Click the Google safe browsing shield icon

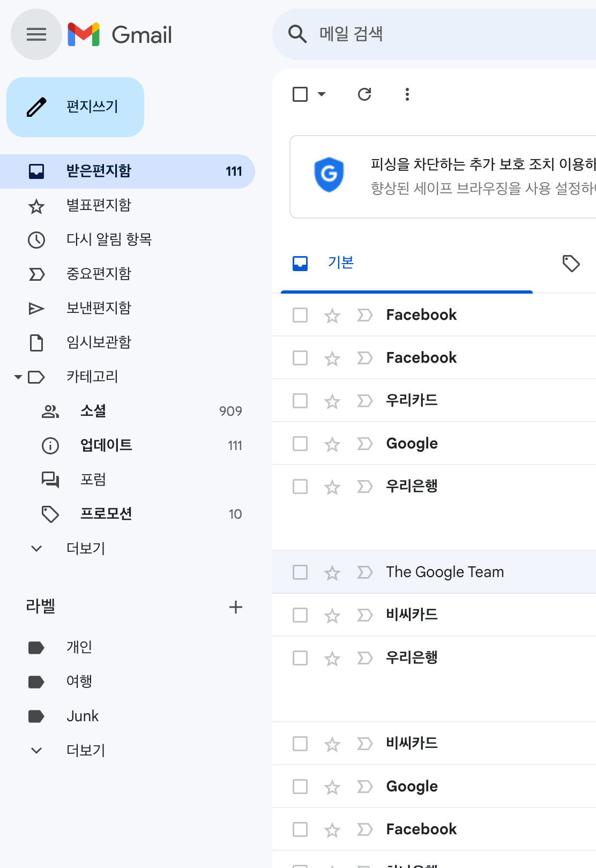pos(329,175)
